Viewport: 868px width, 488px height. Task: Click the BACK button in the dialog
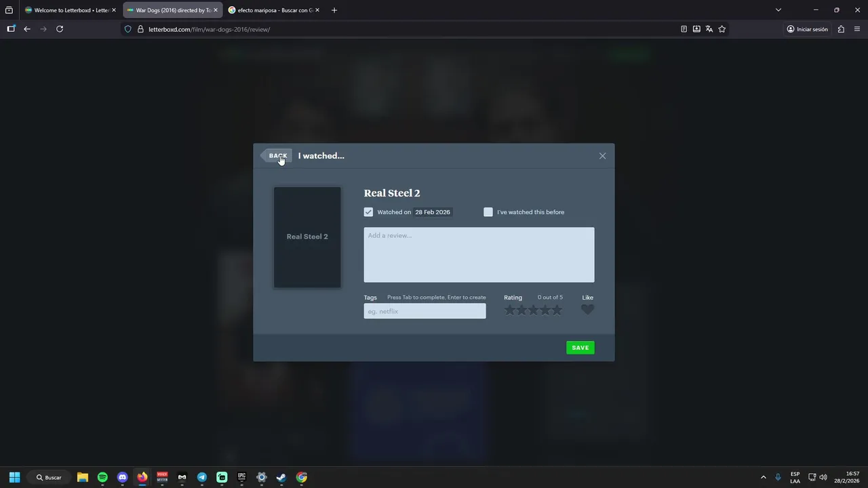point(277,156)
